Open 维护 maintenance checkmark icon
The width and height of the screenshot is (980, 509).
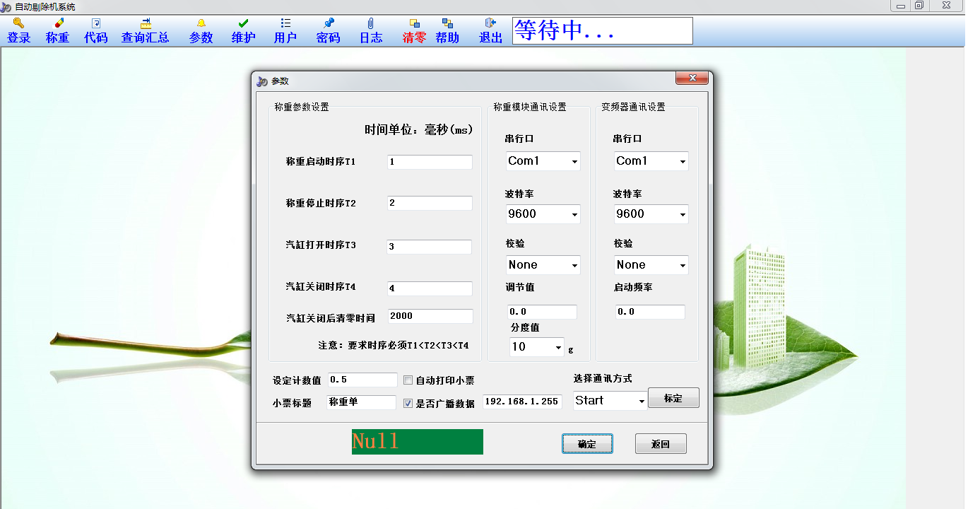pos(244,23)
